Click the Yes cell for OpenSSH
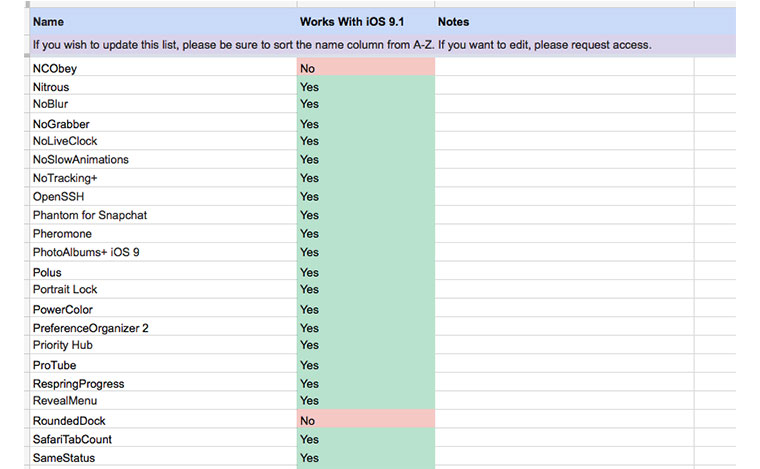Screen dimensions: 760x469 [x=366, y=196]
